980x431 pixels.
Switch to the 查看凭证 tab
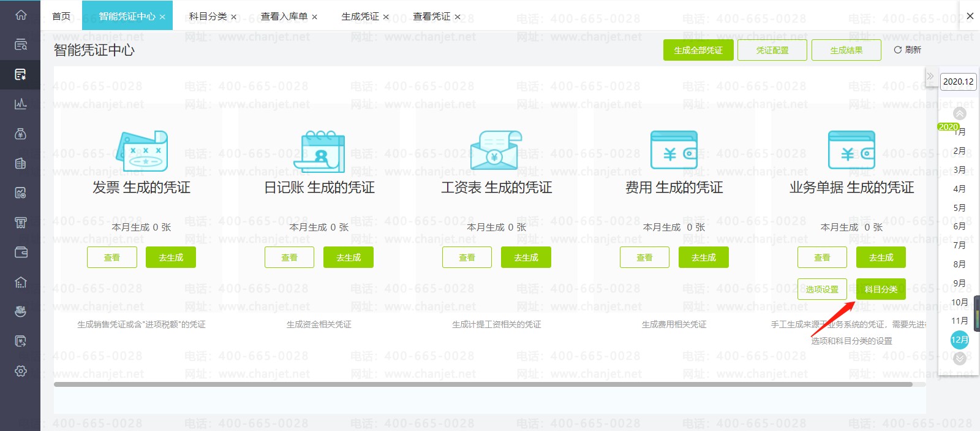coord(432,16)
